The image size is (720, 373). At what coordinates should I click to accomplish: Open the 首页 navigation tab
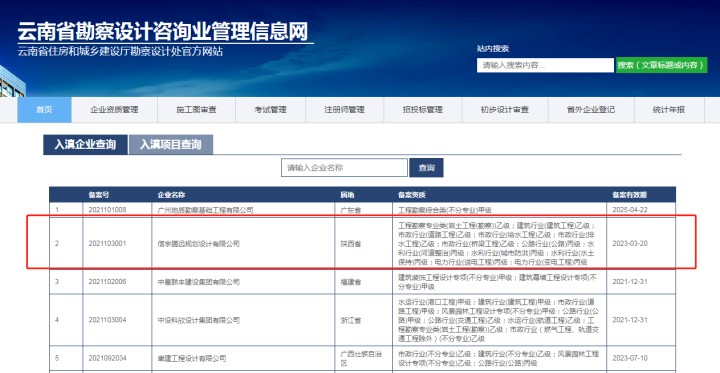pyautogui.click(x=45, y=110)
